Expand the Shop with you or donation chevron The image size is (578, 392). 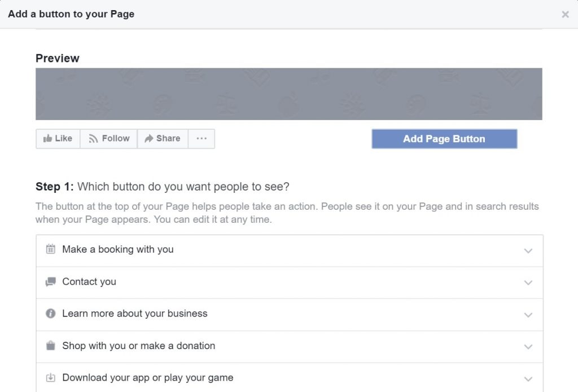[528, 347]
